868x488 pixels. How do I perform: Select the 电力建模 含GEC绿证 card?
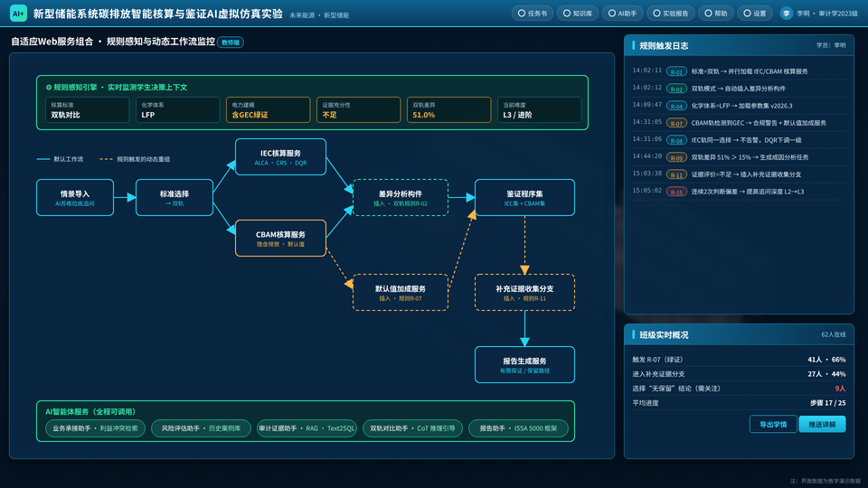[268, 109]
